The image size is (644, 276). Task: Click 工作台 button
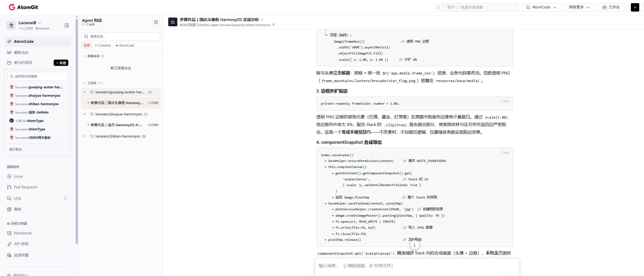tap(611, 7)
